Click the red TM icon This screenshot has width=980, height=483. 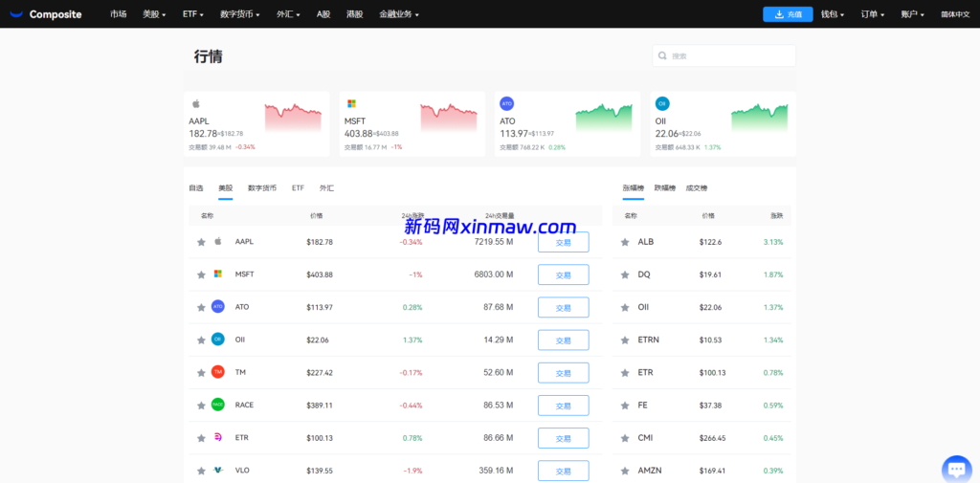click(218, 372)
